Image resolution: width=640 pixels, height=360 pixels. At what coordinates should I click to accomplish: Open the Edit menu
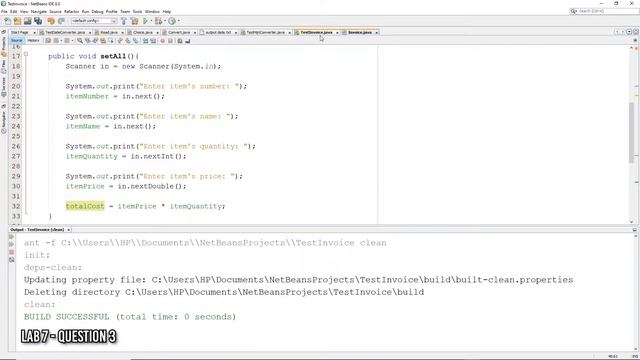(x=13, y=11)
